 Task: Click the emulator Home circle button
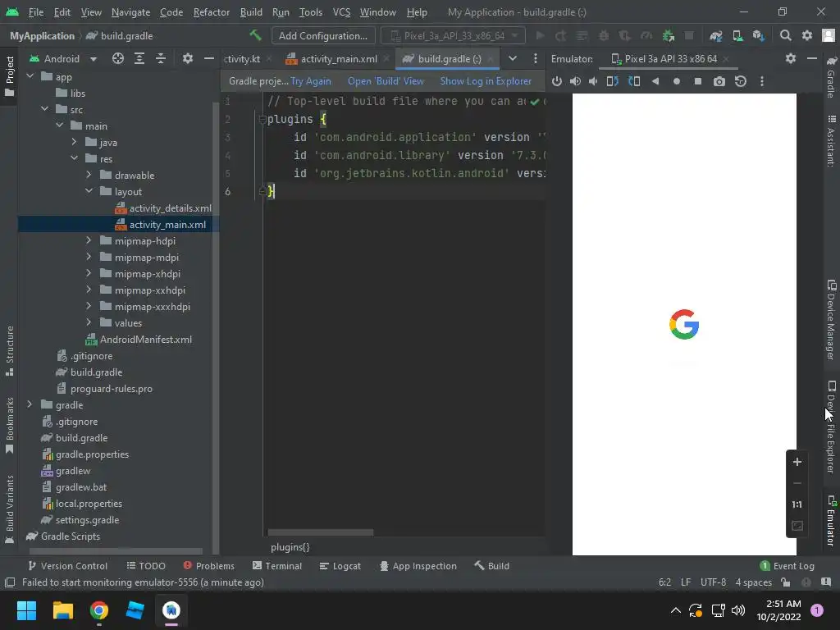point(677,81)
